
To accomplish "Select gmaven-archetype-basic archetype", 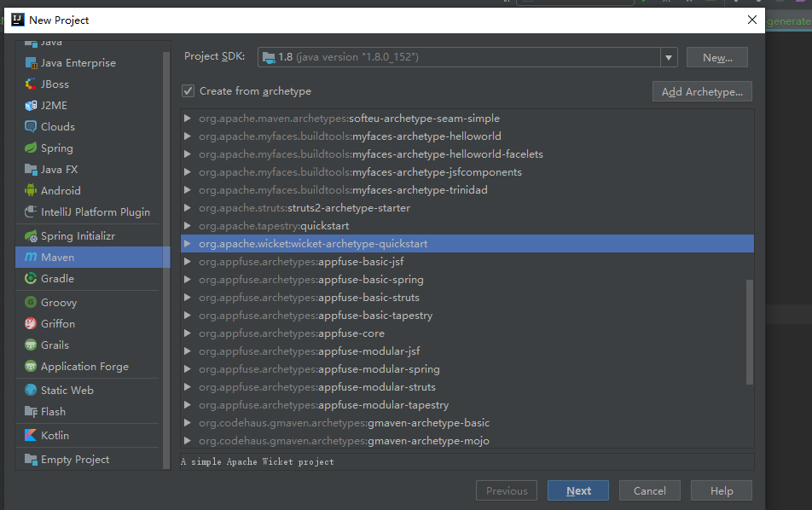I will (x=467, y=423).
